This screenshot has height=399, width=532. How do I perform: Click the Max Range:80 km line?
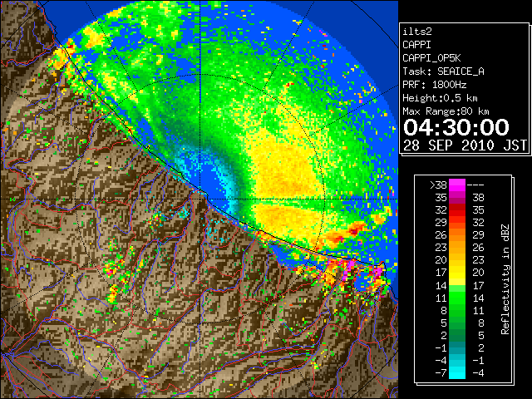(x=446, y=111)
